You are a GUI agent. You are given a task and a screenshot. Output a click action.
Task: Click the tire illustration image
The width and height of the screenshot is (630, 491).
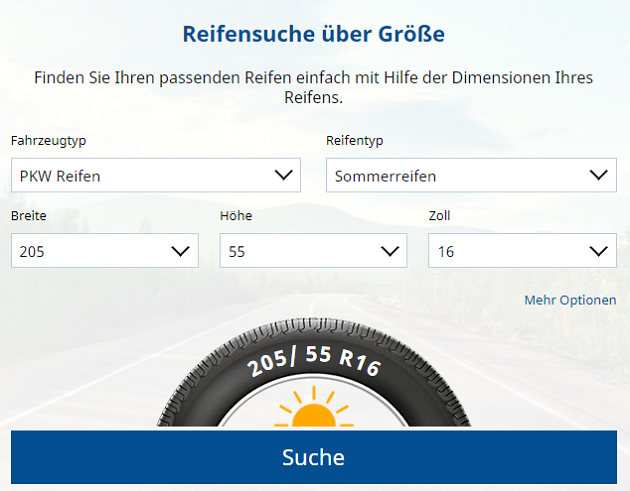313,375
